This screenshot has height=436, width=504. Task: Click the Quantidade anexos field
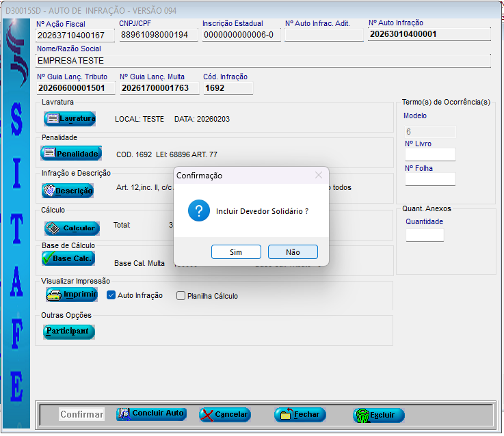[x=424, y=235]
